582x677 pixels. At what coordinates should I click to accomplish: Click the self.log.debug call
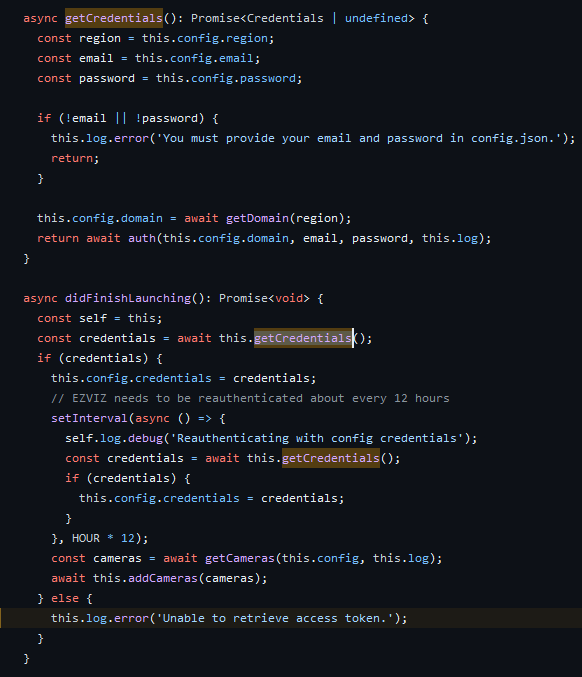114,438
